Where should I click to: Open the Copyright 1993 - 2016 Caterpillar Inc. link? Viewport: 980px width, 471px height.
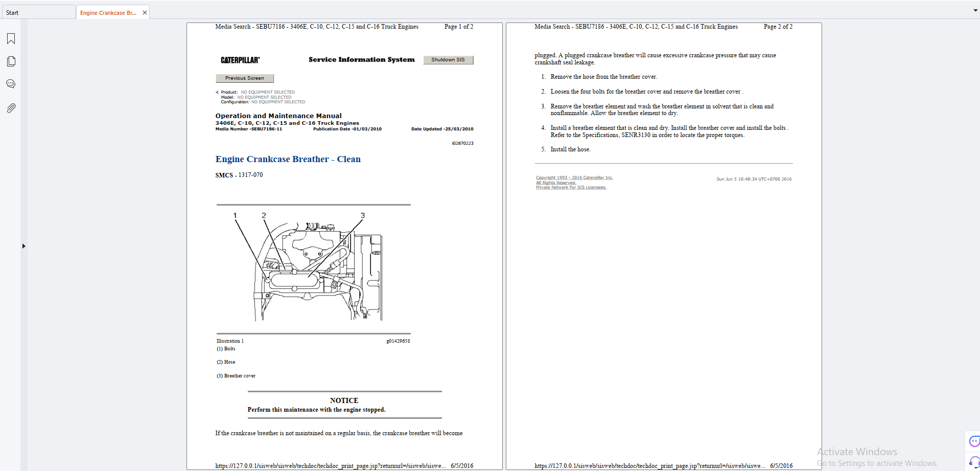pyautogui.click(x=574, y=177)
